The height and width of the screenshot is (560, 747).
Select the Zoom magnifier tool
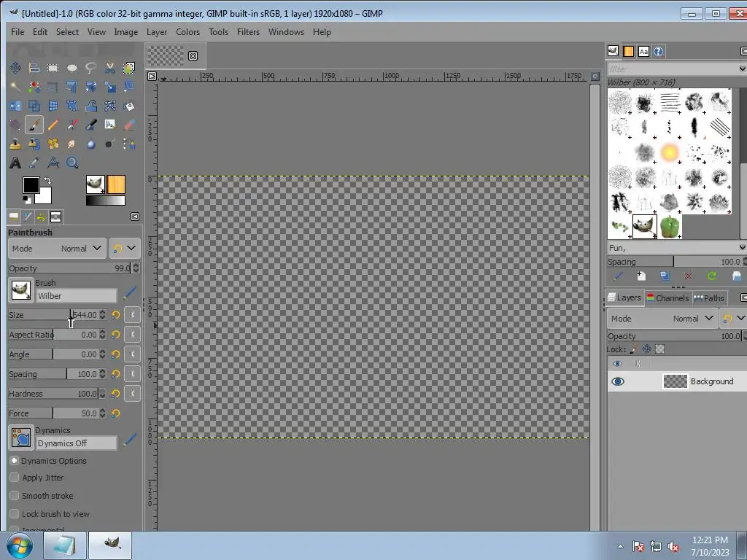click(x=72, y=163)
